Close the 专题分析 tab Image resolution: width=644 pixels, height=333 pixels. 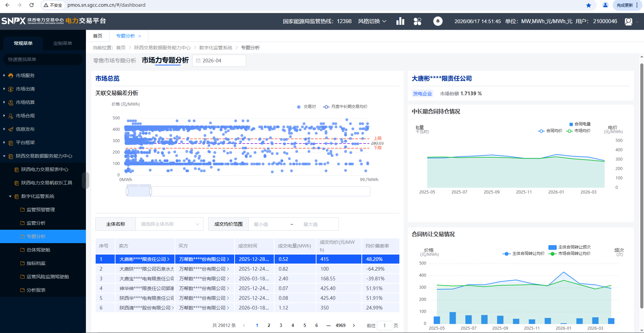pos(140,36)
